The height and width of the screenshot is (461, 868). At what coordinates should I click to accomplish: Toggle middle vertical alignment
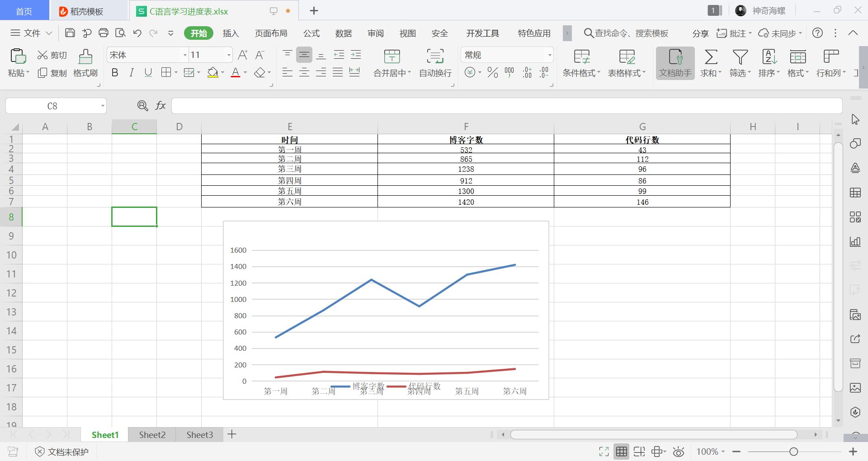point(304,55)
